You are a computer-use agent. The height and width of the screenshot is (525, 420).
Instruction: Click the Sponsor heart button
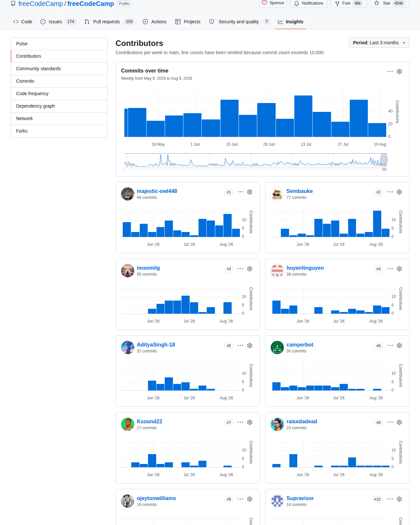tap(273, 3)
